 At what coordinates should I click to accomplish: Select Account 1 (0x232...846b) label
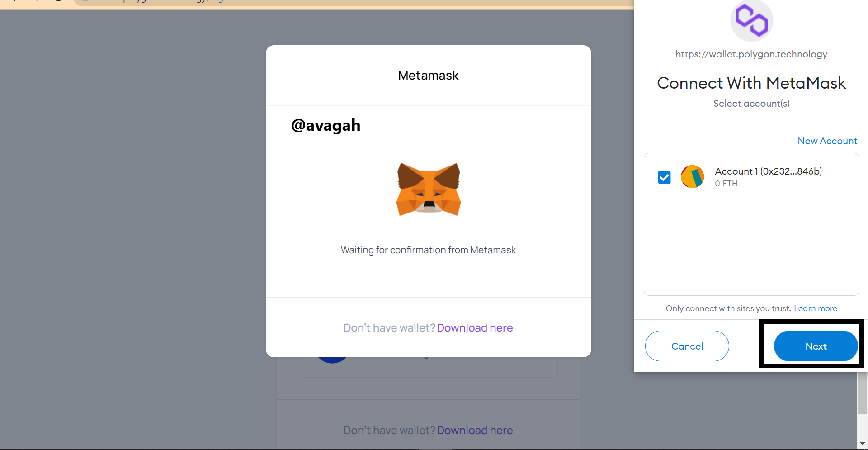768,171
